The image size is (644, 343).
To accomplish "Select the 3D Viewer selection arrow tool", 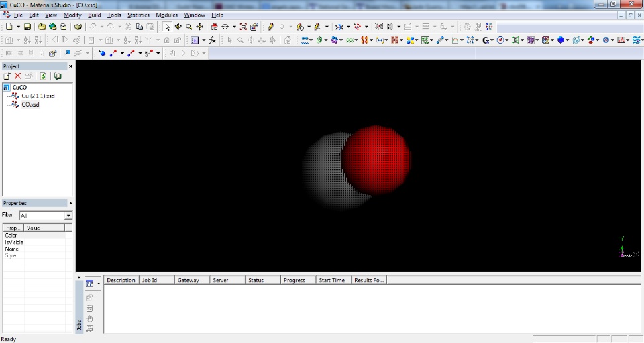I will 167,27.
